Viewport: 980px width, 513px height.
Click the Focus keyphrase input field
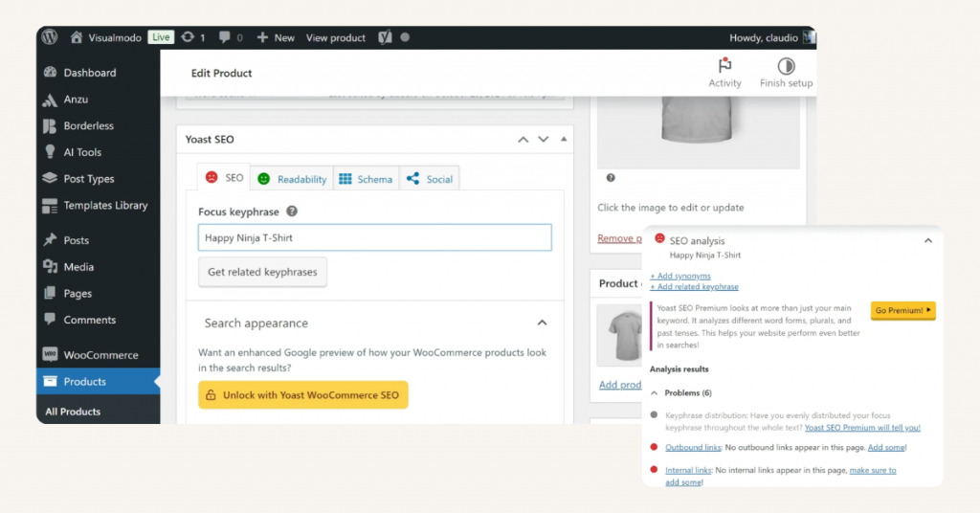pyautogui.click(x=375, y=237)
